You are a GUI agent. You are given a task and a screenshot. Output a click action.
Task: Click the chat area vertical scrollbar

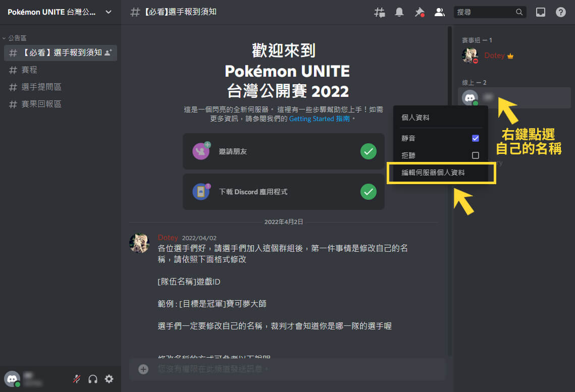pyautogui.click(x=450, y=191)
